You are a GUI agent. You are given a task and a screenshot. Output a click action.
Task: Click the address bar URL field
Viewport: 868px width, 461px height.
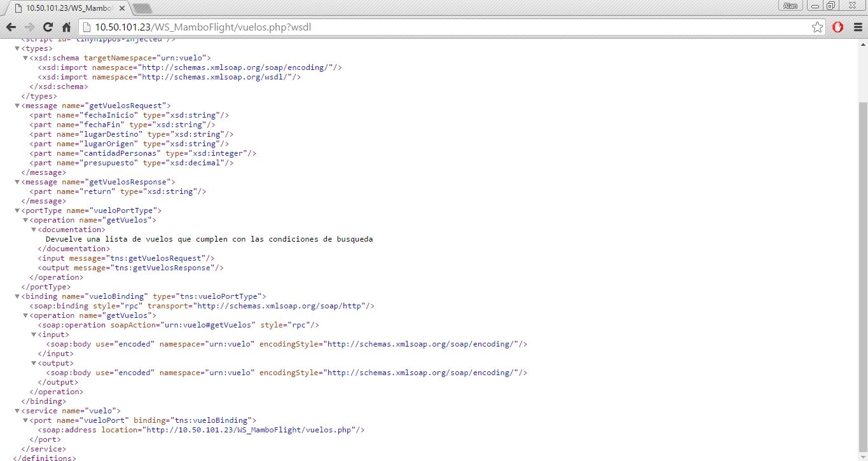(445, 27)
